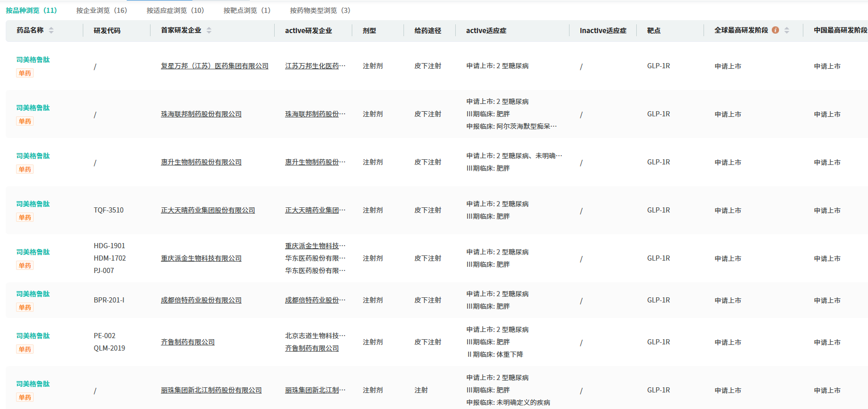Image resolution: width=868 pixels, height=409 pixels.
Task: Click the 剂型 column header
Action: pyautogui.click(x=369, y=31)
